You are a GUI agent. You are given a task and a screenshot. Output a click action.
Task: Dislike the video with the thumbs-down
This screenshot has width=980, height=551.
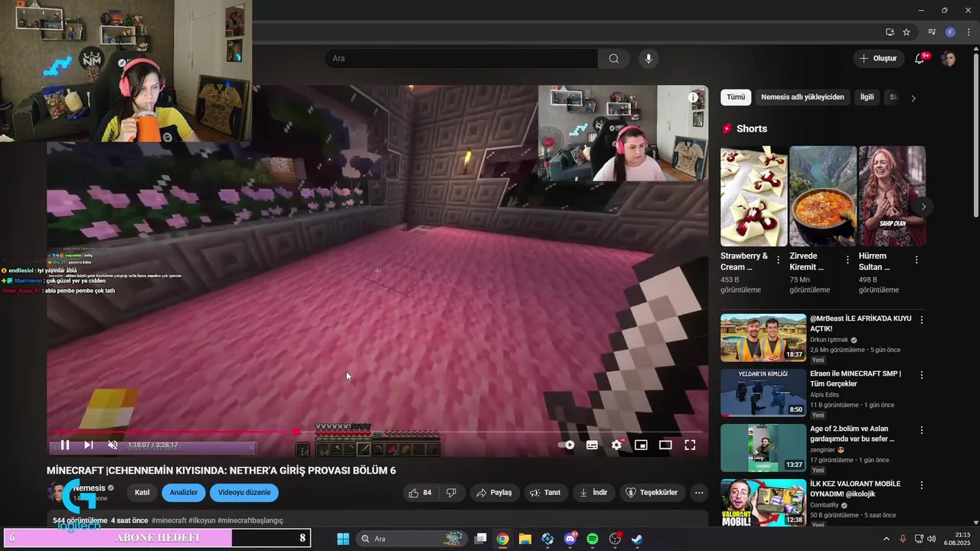452,493
